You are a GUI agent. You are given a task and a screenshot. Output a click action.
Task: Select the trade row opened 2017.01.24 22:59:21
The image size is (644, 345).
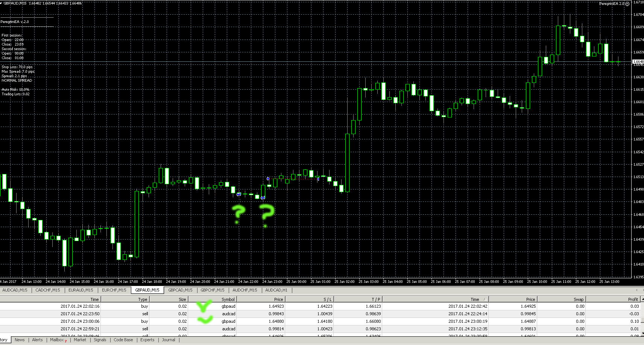(x=320, y=329)
